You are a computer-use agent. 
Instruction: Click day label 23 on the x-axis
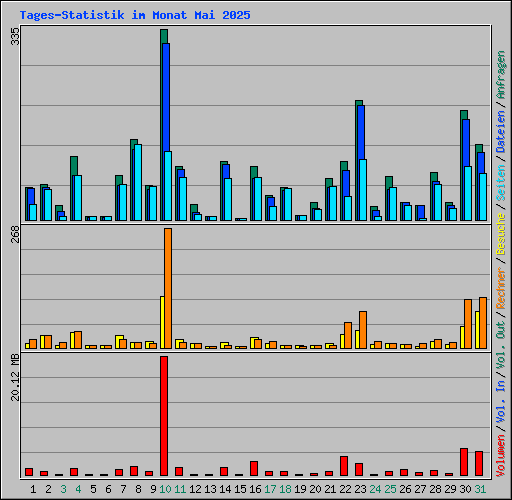click(360, 489)
